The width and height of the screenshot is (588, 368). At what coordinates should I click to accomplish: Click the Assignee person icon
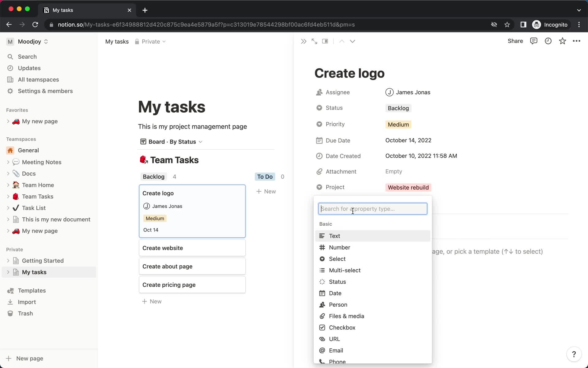[319, 92]
